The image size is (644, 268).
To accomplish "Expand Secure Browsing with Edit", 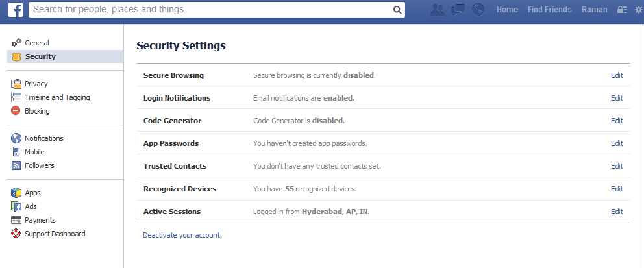I will tap(617, 75).
